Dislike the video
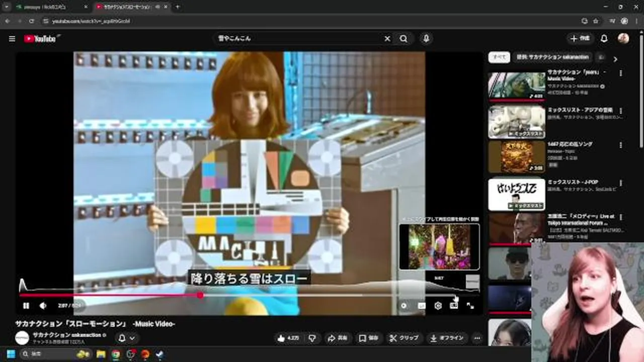Screen dimensions: 644x362 (x=312, y=338)
